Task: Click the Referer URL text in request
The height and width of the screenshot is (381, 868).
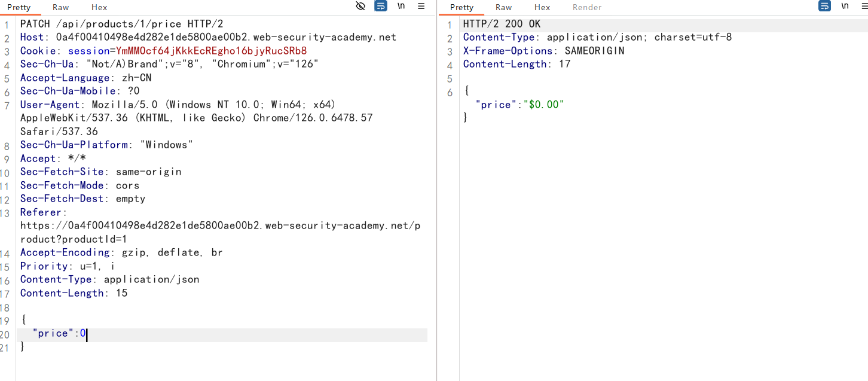Action: pyautogui.click(x=220, y=226)
